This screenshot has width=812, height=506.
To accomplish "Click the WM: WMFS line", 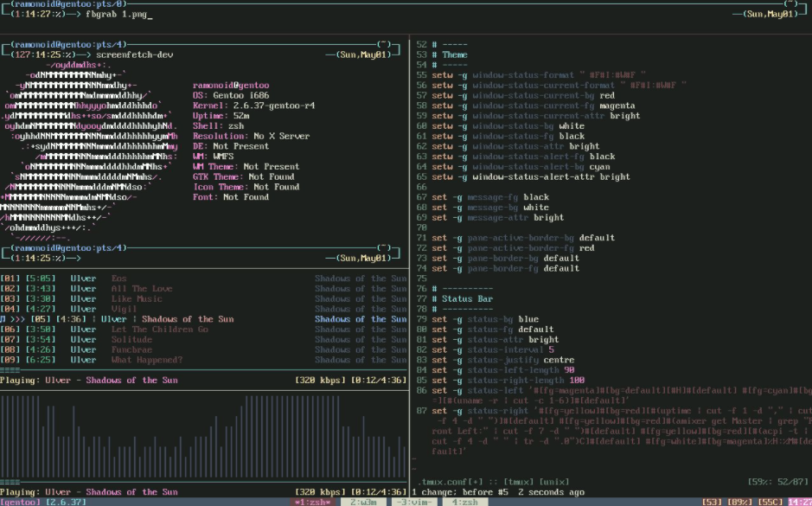I will pyautogui.click(x=213, y=157).
